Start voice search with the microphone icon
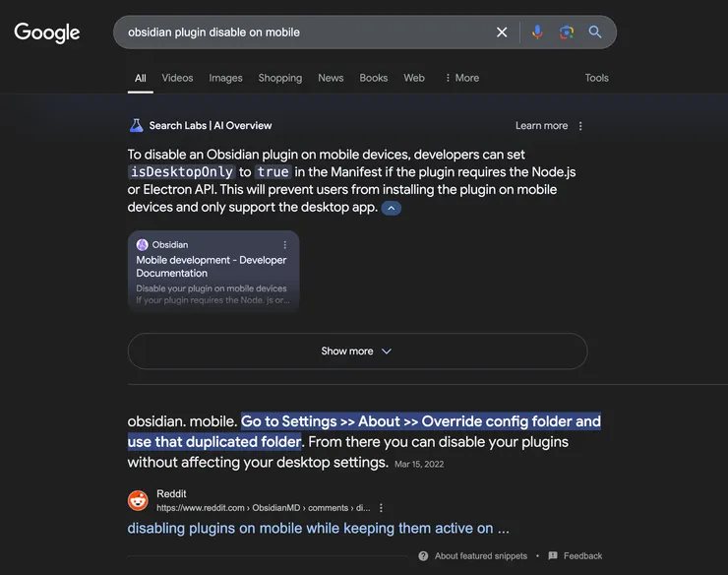Image resolution: width=728 pixels, height=575 pixels. (x=537, y=32)
